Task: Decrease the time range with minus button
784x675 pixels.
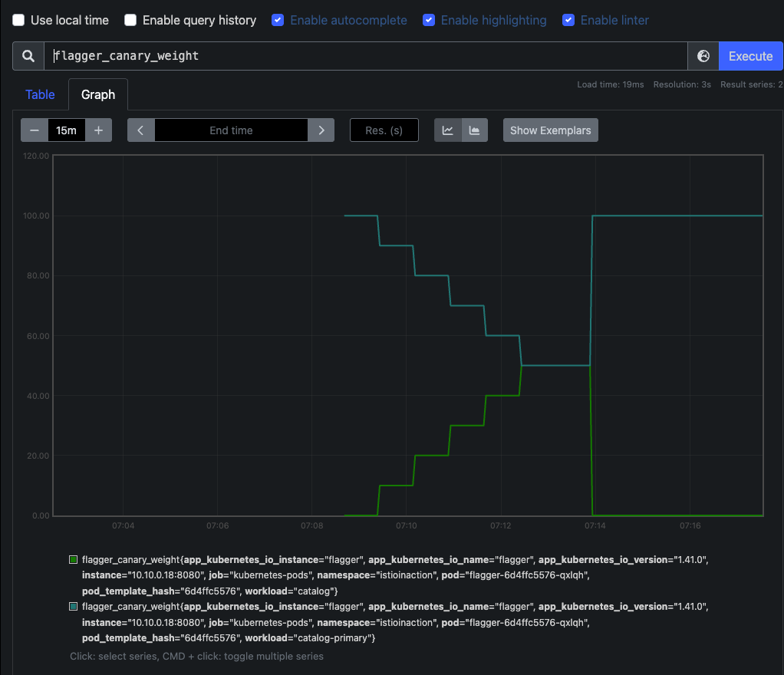Action: 35,130
